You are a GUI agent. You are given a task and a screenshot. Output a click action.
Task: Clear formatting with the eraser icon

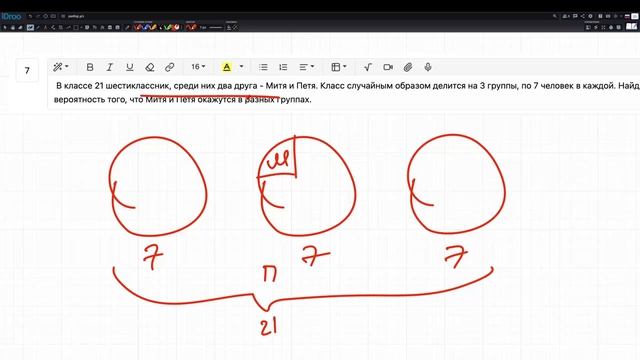(x=149, y=67)
